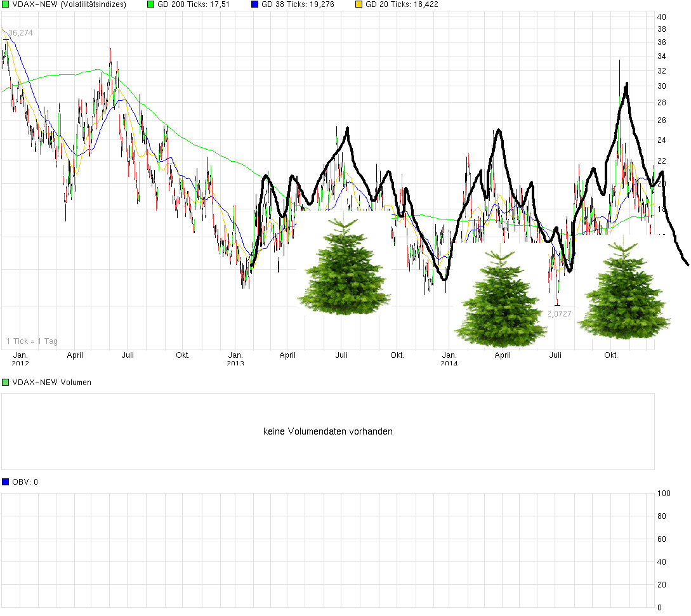Click the green VDAX-NEW Volumen swatch
The image size is (691, 616).
5,382
